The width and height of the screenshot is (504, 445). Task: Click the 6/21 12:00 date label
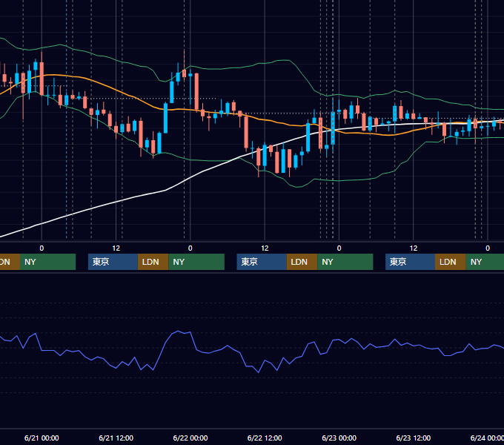tap(116, 438)
